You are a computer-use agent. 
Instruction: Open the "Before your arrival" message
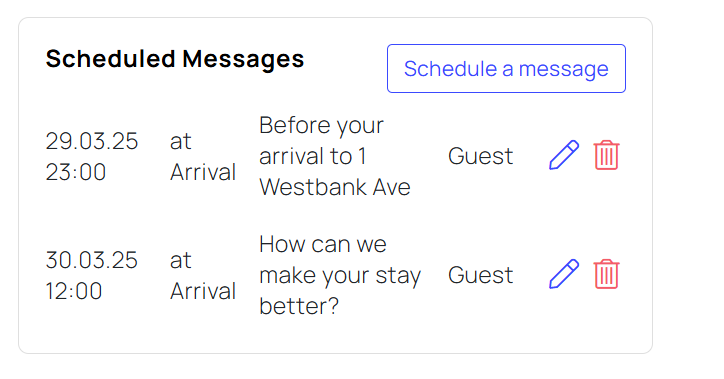click(x=335, y=156)
